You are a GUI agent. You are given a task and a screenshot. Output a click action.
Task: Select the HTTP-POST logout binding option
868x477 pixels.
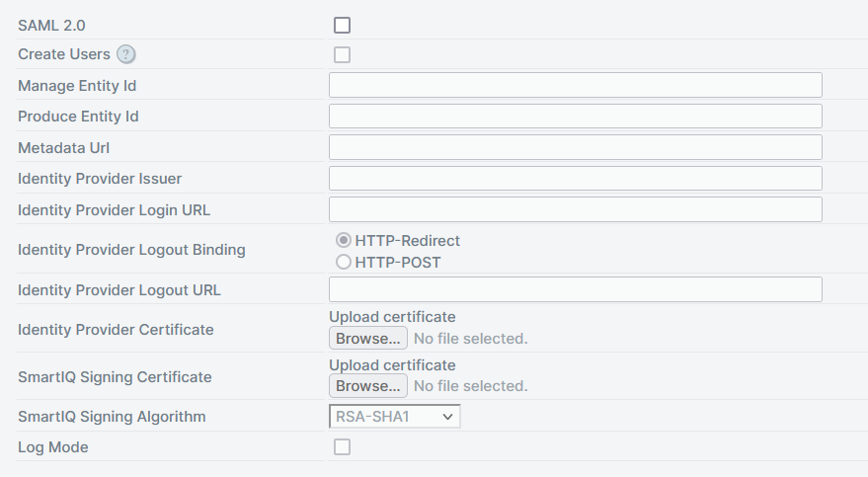344,262
